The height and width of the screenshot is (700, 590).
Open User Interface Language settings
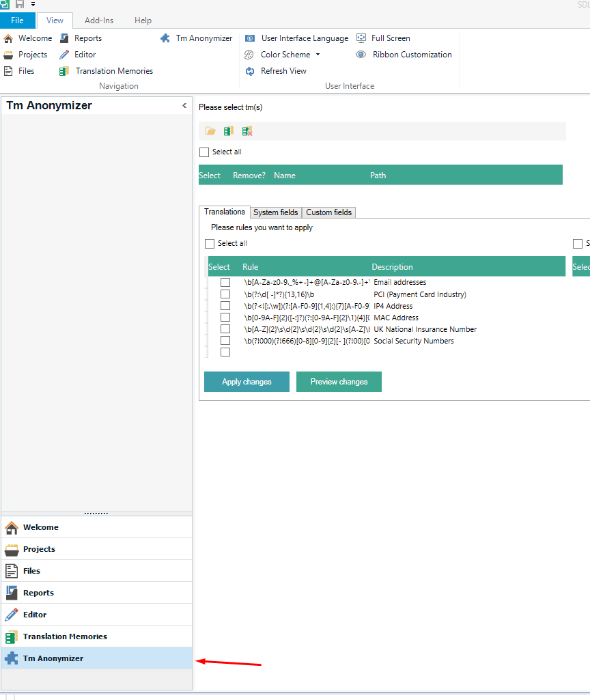297,38
